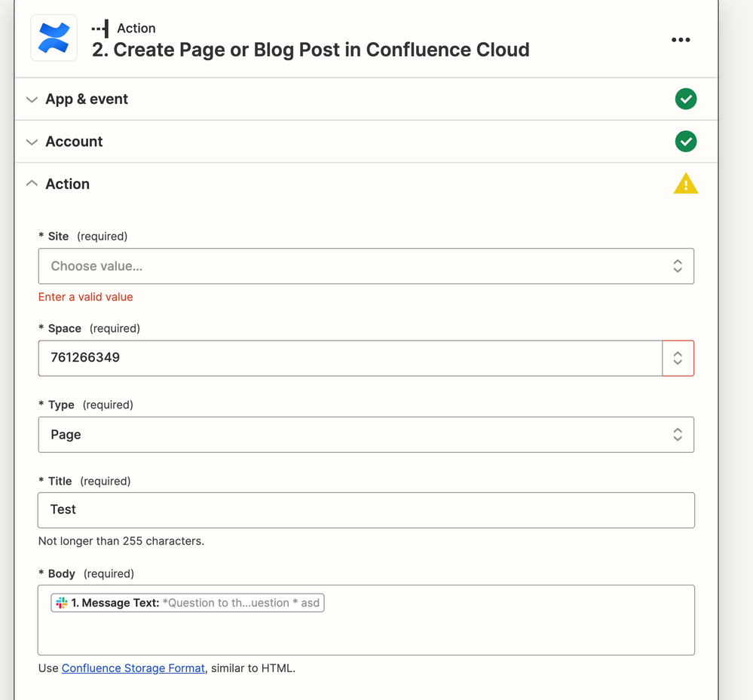Open the three-dot step options menu

pyautogui.click(x=681, y=40)
